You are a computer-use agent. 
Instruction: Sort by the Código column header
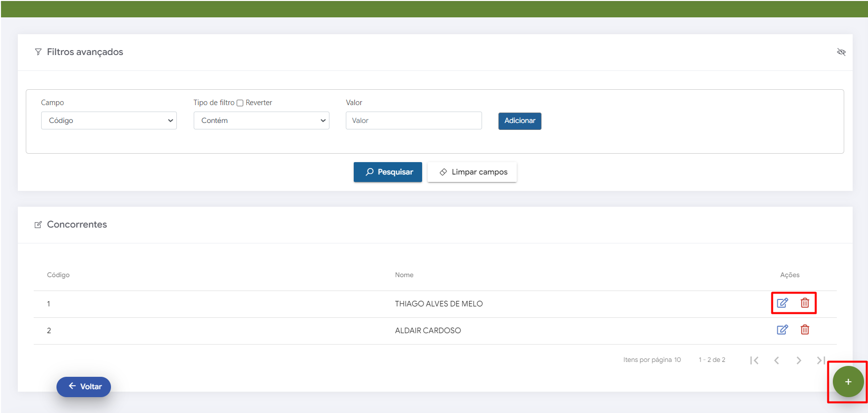click(x=58, y=275)
